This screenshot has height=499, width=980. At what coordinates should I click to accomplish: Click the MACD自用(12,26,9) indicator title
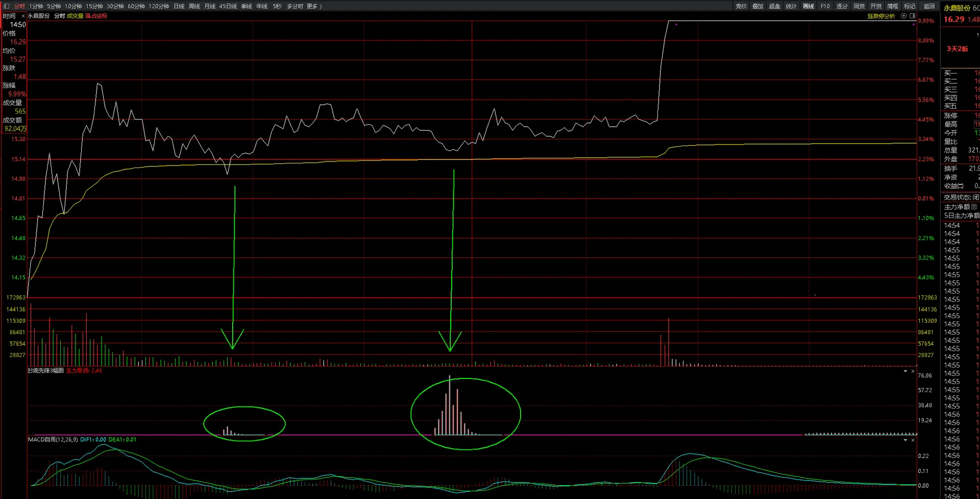pos(53,440)
